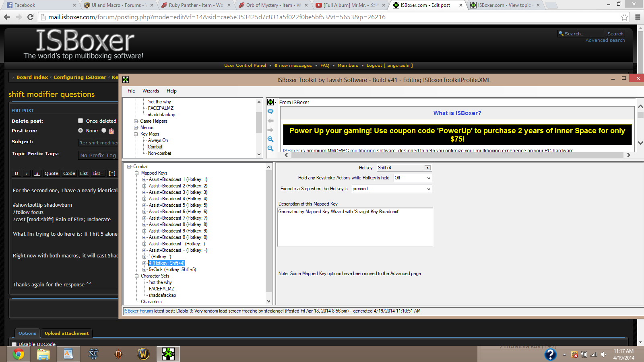Viewport: 644px width, 362px height.
Task: Launch World of Warcraft from the taskbar
Action: tap(143, 354)
